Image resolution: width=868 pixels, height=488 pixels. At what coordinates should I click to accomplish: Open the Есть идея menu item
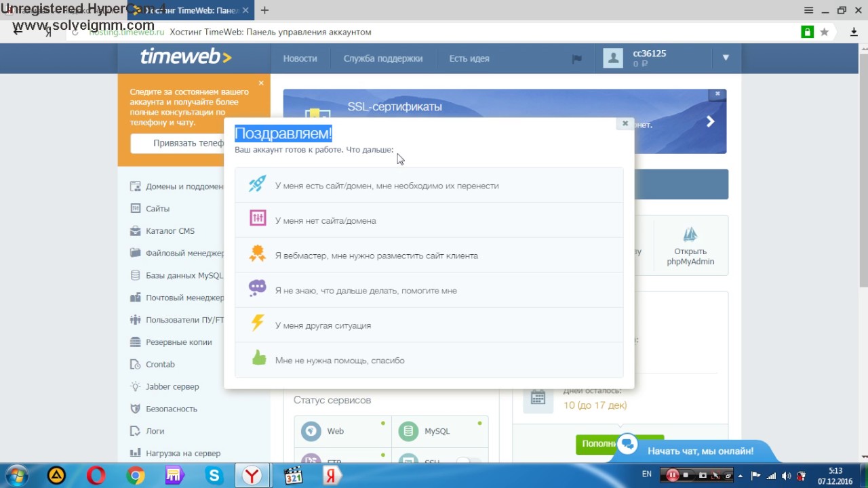pyautogui.click(x=469, y=58)
